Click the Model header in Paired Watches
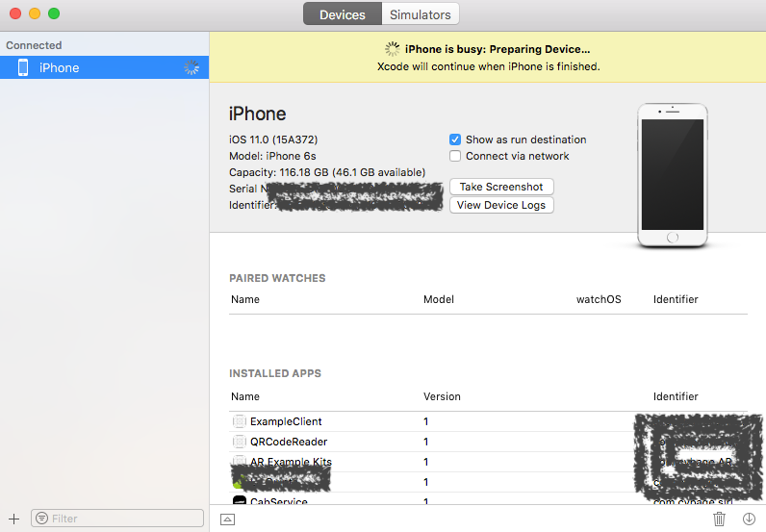 439,299
